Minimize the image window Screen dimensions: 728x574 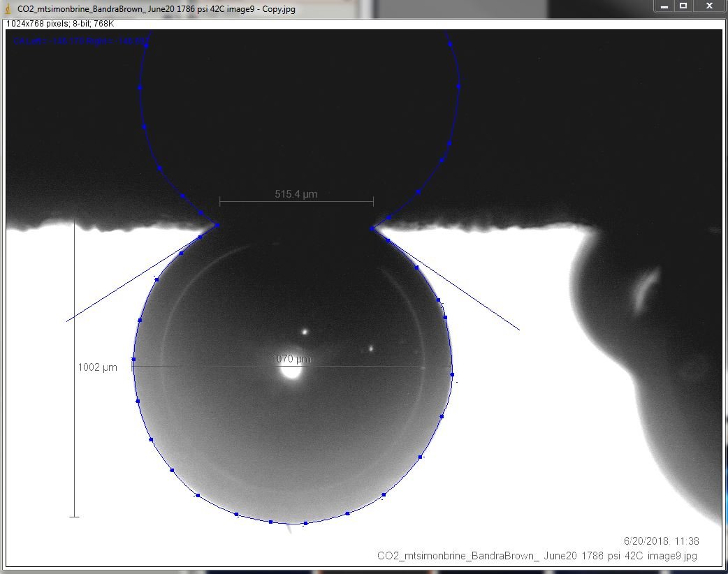(x=664, y=6)
